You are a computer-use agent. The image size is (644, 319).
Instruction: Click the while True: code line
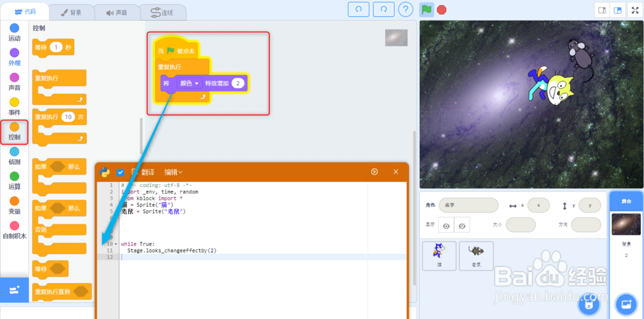(138, 244)
